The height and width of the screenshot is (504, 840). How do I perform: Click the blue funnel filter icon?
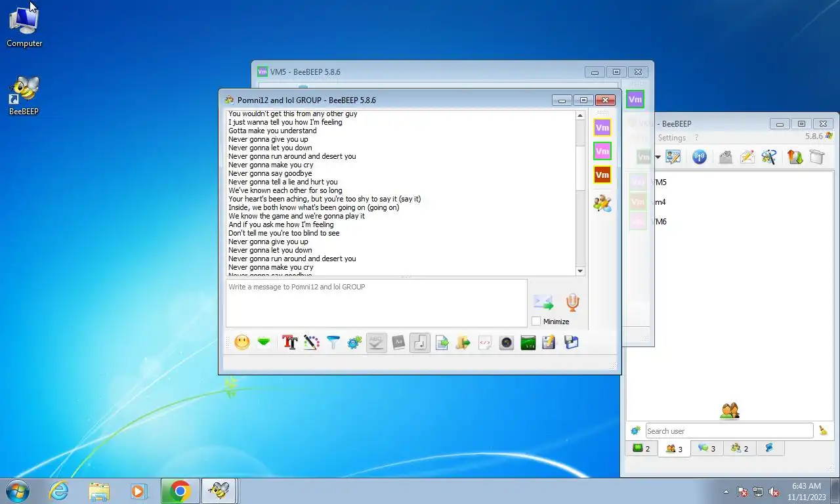pyautogui.click(x=333, y=343)
